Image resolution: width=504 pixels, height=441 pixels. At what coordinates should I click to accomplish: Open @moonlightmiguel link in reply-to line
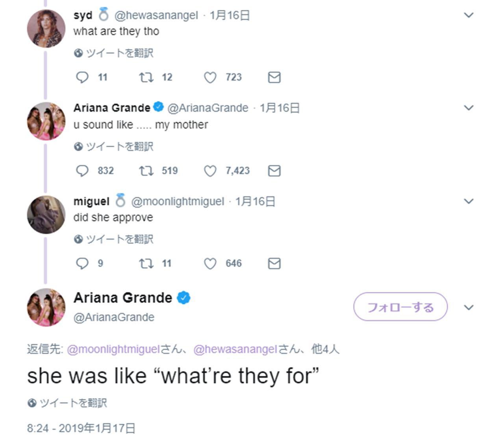pos(113,349)
